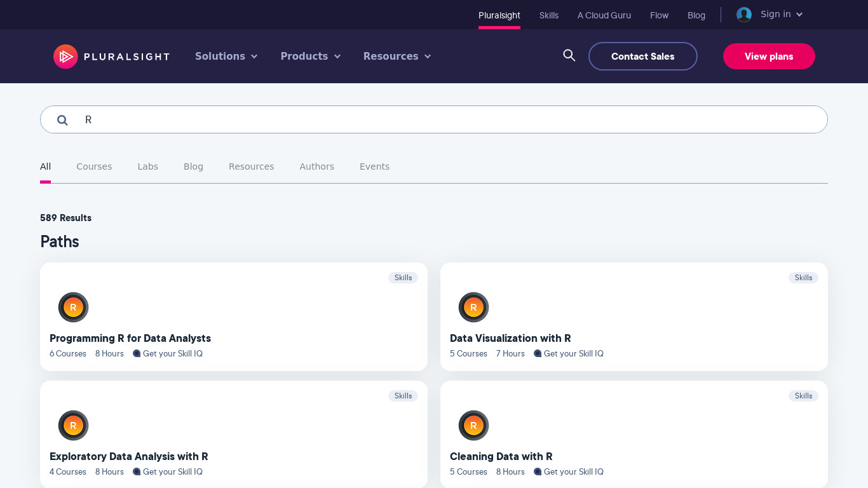Image resolution: width=868 pixels, height=488 pixels.
Task: Click Skill IQ icon under Cleaning Data with R
Action: [538, 472]
